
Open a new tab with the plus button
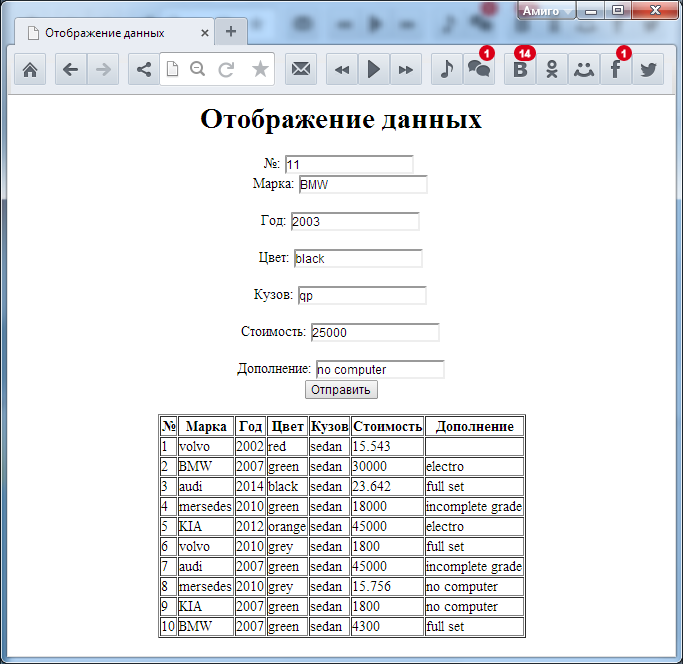click(x=231, y=31)
